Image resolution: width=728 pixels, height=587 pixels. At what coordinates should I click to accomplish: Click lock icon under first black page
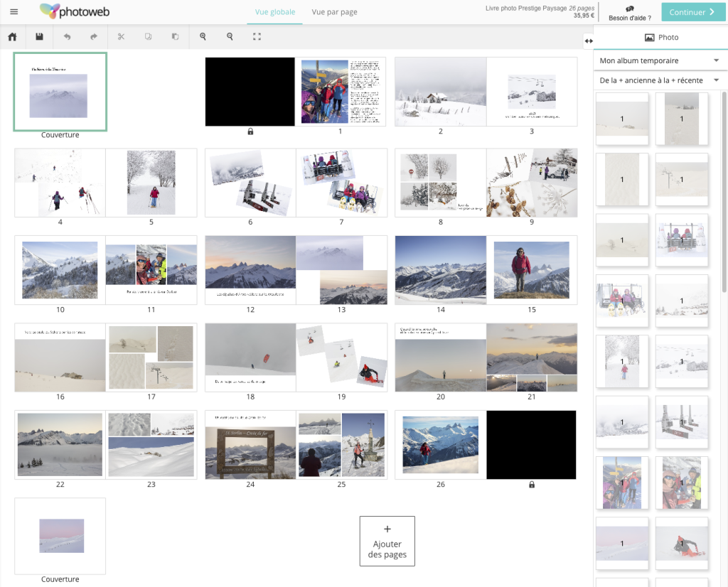(250, 131)
